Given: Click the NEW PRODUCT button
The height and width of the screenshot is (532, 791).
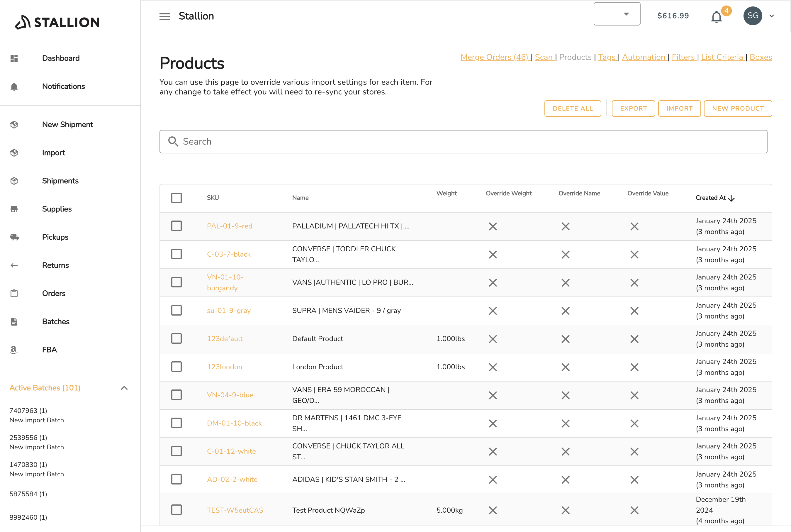Looking at the screenshot, I should (738, 109).
